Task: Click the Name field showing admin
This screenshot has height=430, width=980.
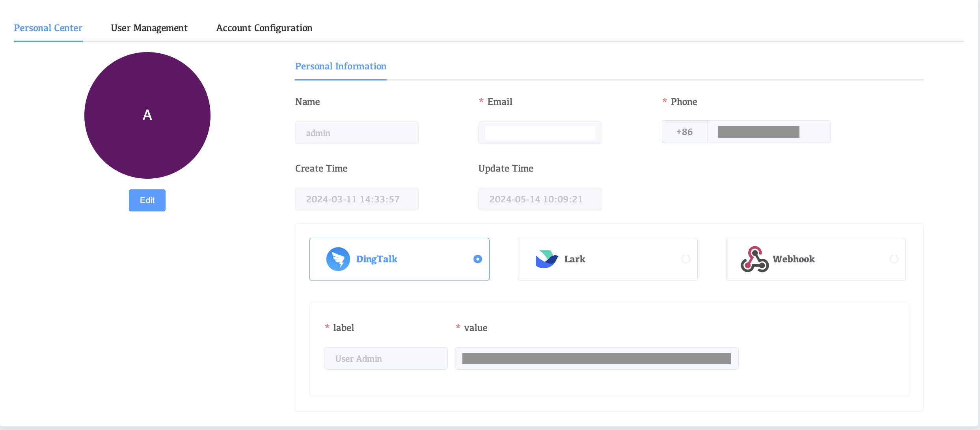Action: click(356, 133)
